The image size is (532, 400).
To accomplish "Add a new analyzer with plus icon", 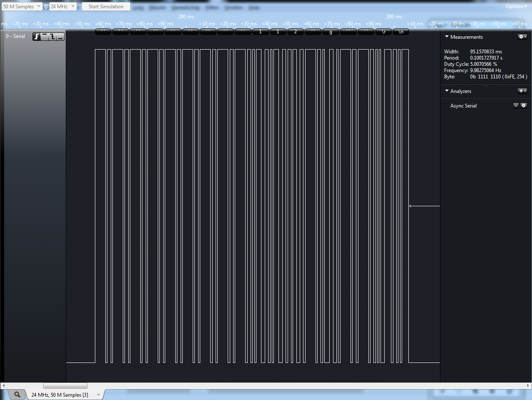I will coord(521,90).
